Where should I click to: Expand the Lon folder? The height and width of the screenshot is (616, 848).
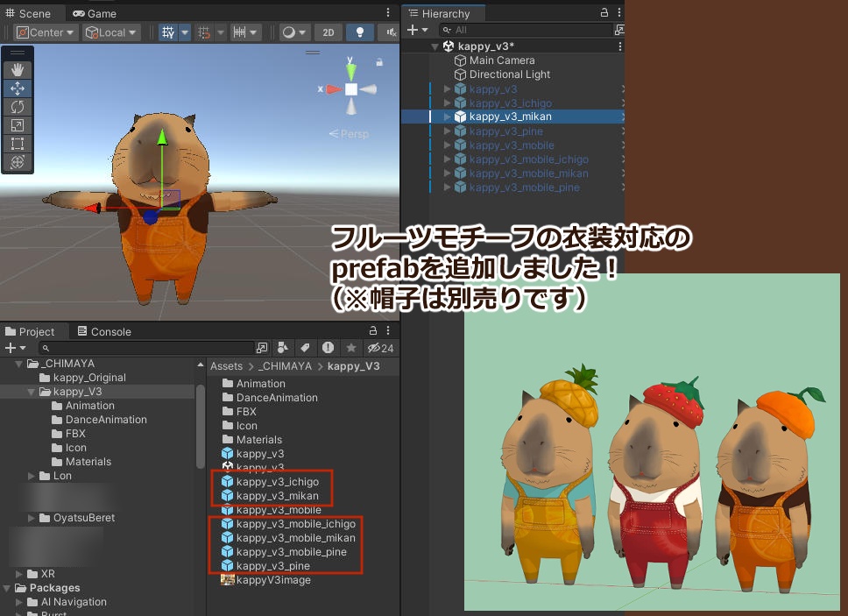(32, 476)
